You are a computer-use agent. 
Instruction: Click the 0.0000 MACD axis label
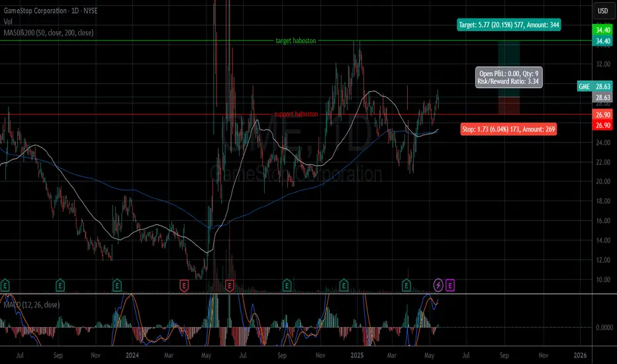[x=604, y=328]
